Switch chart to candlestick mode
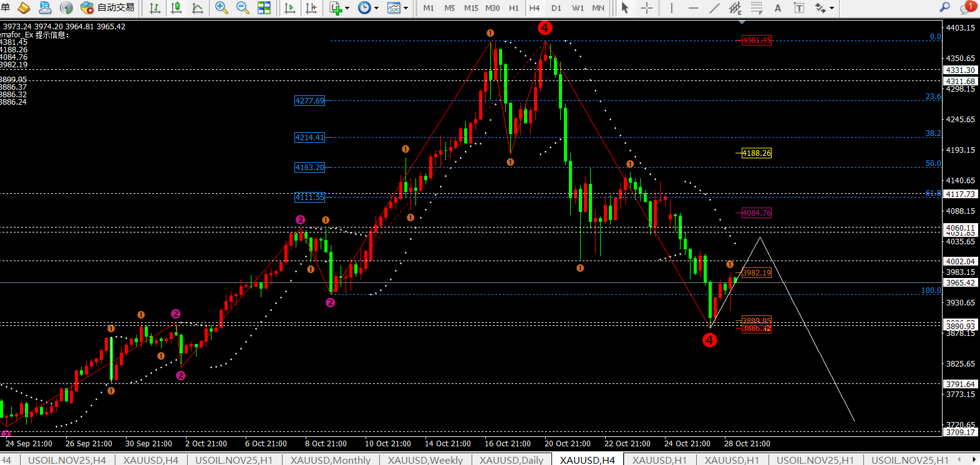This screenshot has height=465, width=980. [x=177, y=8]
